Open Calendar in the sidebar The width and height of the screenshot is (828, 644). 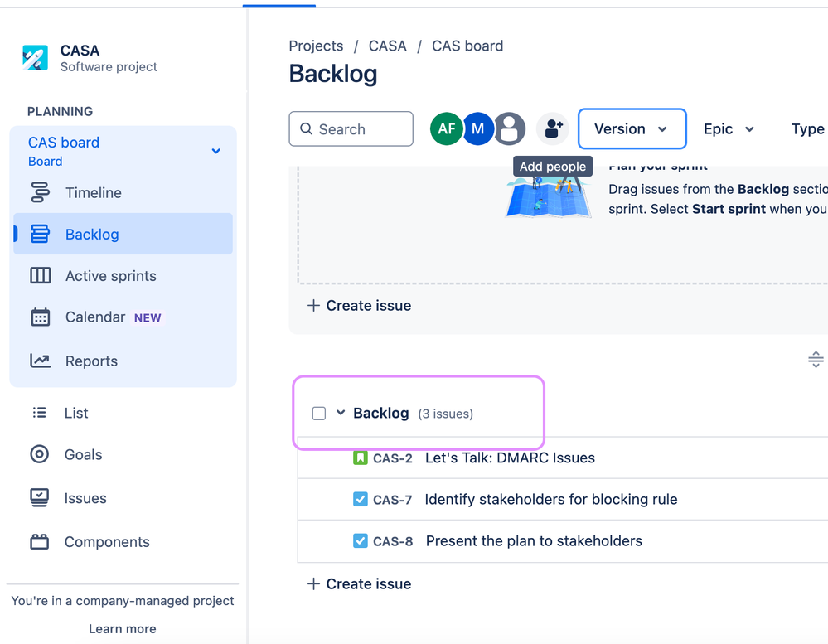[123, 317]
